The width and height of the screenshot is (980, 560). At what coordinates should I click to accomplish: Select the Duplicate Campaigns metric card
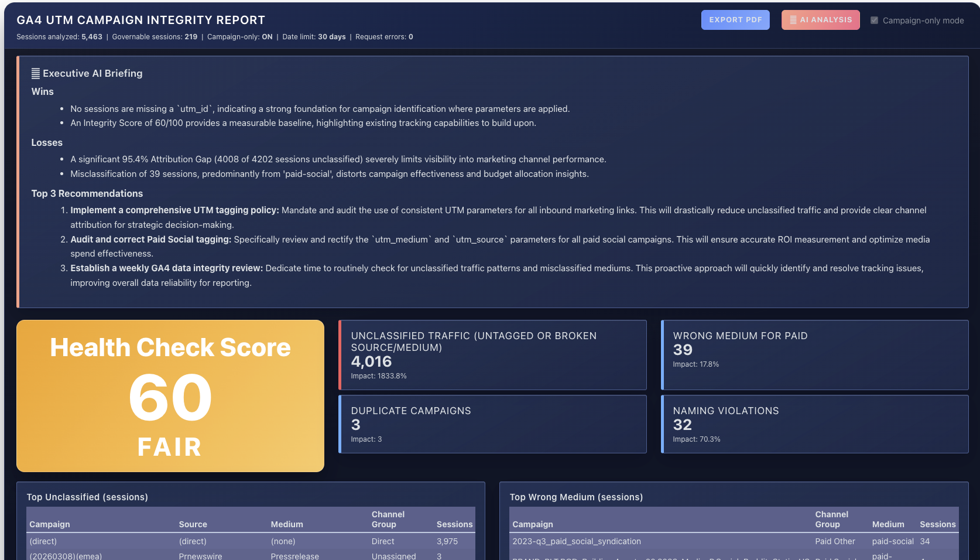click(492, 424)
